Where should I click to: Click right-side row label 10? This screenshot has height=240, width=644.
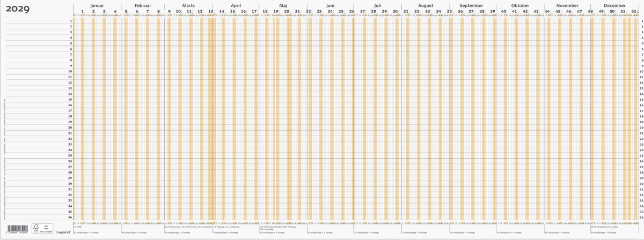point(642,72)
